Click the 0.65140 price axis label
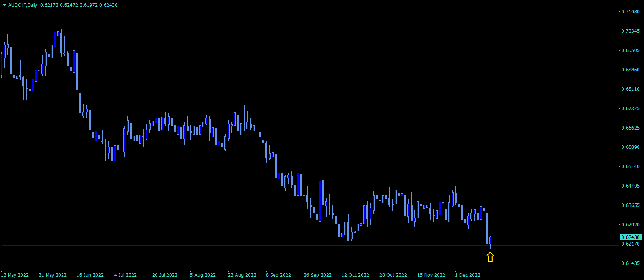The width and height of the screenshot is (644, 280). 631,167
